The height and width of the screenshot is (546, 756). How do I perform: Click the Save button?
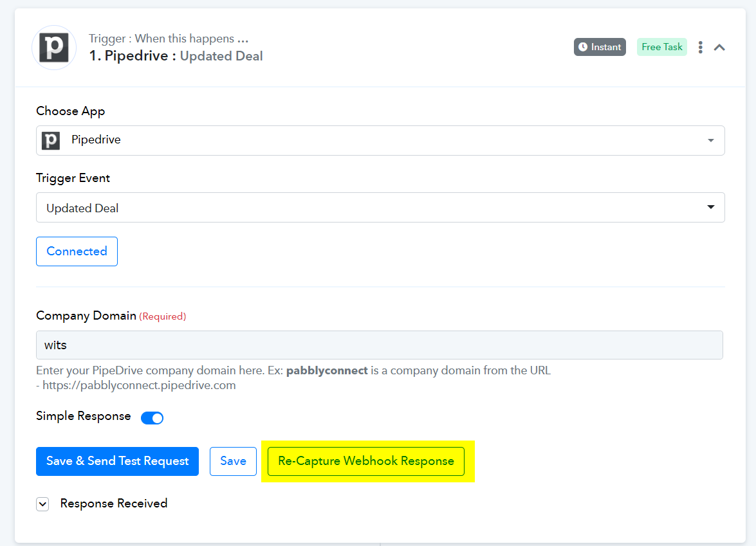point(233,461)
